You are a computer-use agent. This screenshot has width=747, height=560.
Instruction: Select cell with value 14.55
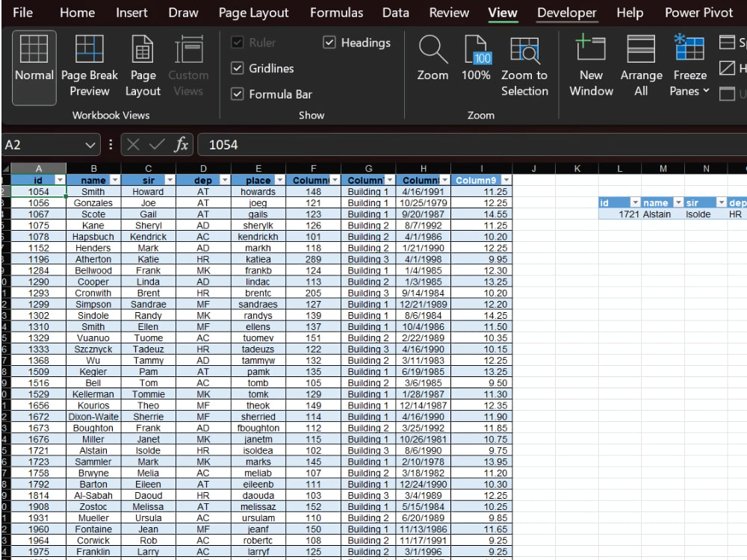[x=482, y=214]
